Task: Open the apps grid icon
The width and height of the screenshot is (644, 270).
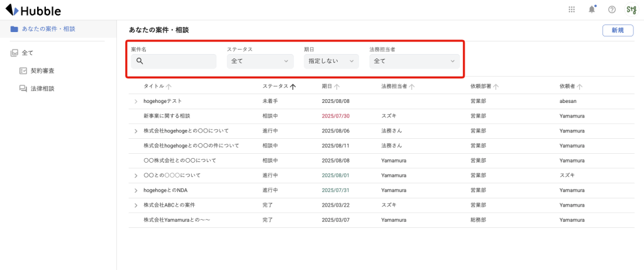Action: click(x=571, y=9)
